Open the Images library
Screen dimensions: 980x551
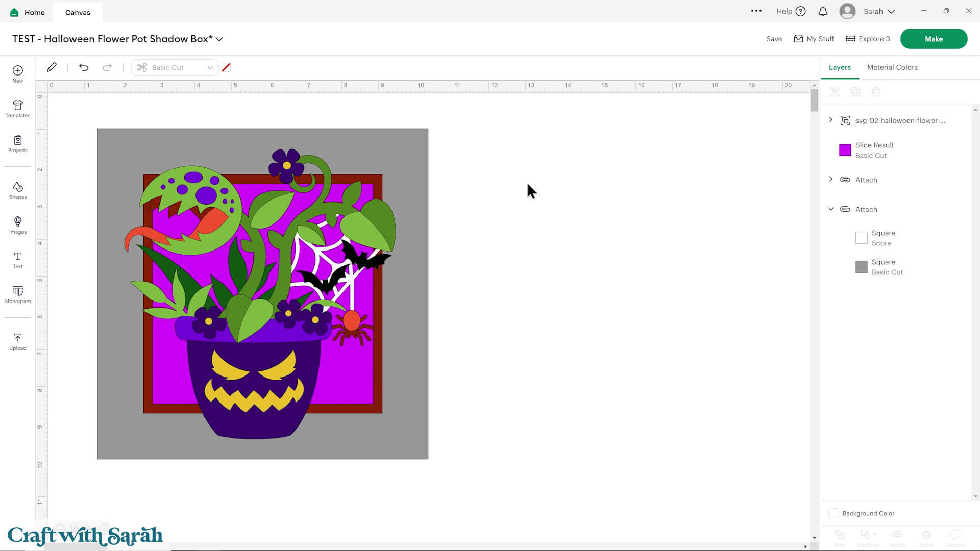(17, 225)
